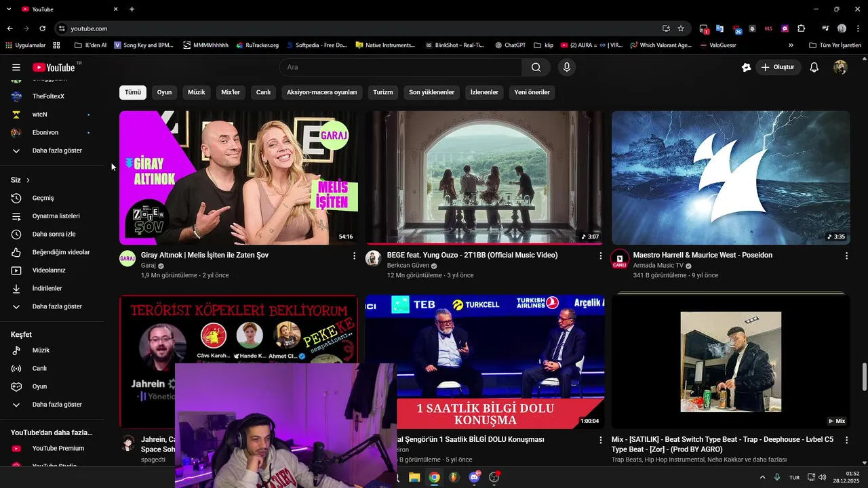
Task: Open the YouTube hamburger guide menu
Action: coord(16,67)
